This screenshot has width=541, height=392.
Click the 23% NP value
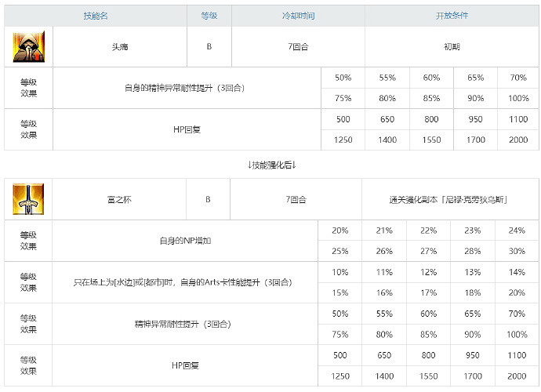(473, 230)
